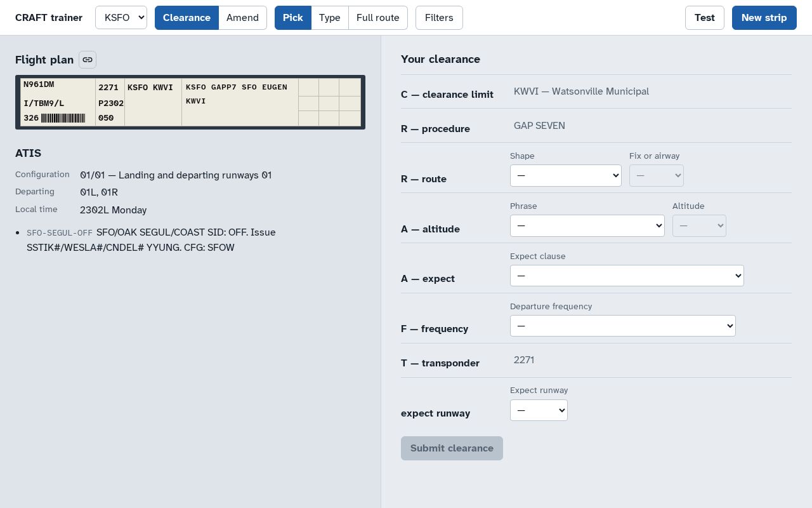Click squawk code 2271 on the strip

(108, 88)
